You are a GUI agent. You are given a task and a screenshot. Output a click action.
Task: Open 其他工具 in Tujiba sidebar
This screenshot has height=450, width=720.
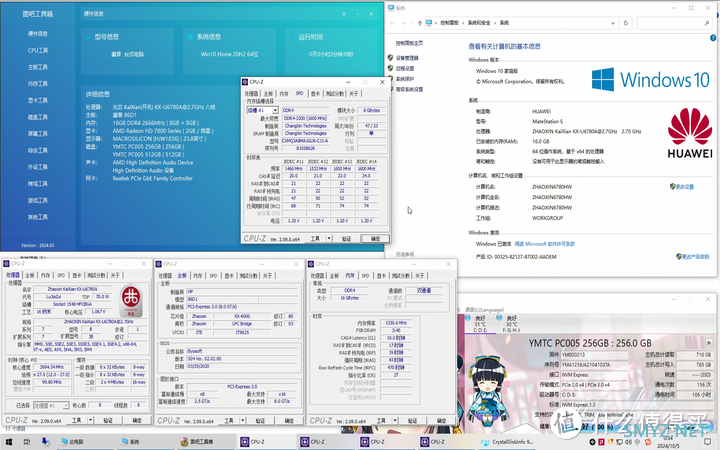click(38, 217)
